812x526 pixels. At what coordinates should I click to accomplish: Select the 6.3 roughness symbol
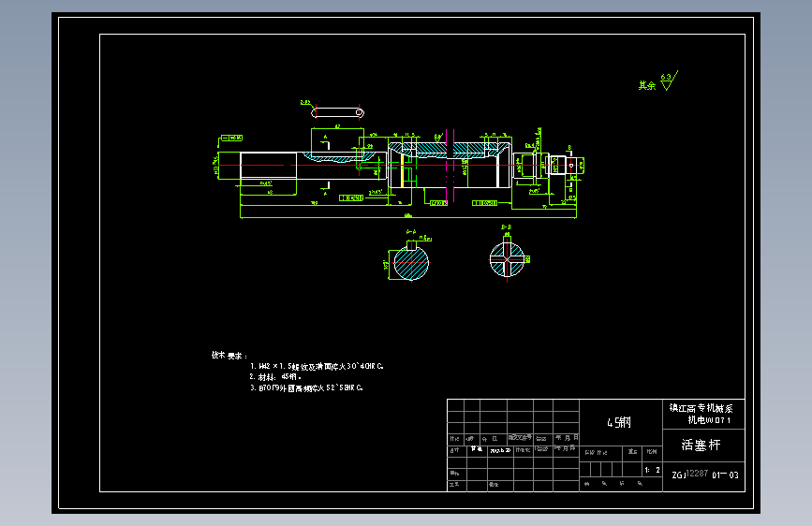coord(669,81)
